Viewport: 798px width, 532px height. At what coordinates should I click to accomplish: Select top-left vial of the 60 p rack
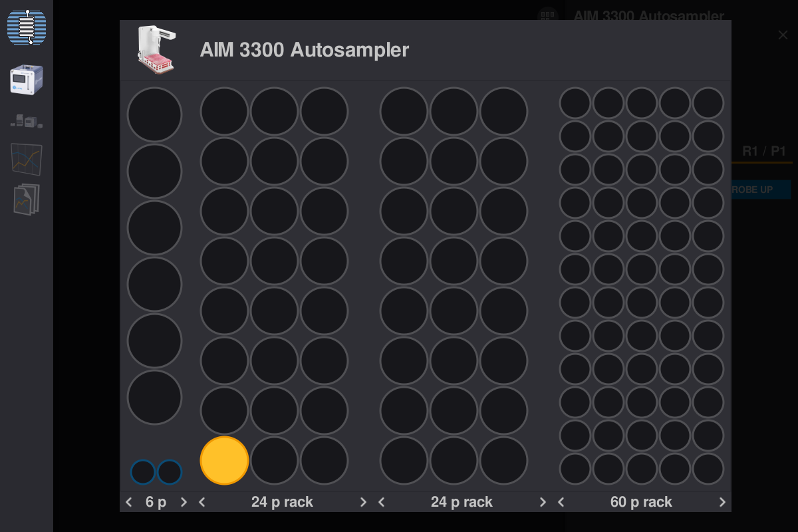(x=575, y=103)
